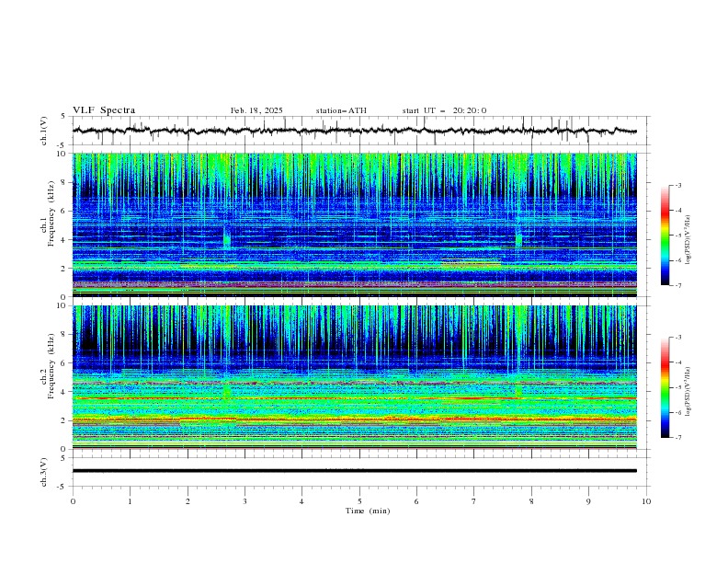728x563 pixels.
Task: Click time axis tick label "7"
Action: tap(474, 501)
